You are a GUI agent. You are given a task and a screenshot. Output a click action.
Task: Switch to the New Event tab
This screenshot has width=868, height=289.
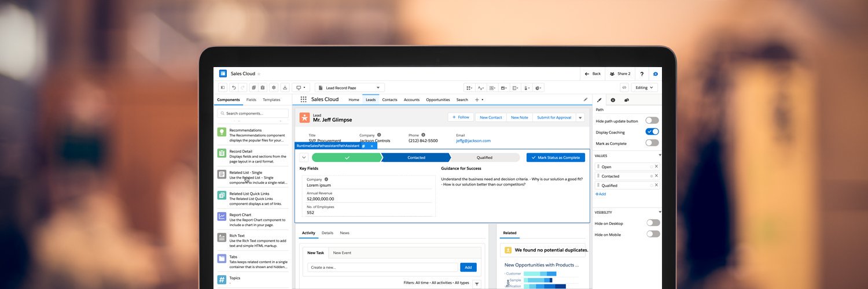342,253
